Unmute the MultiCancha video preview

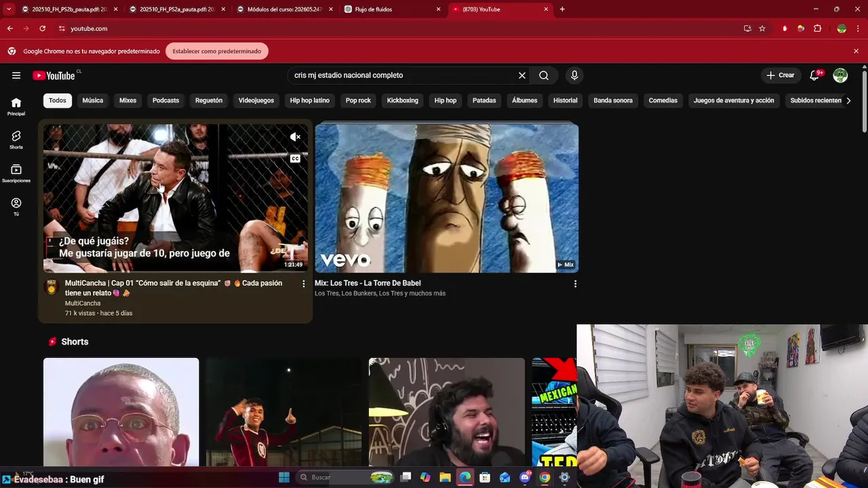[x=295, y=137]
